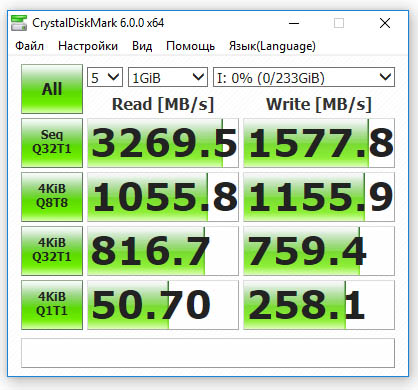Start the 4KiB Q32T1 test

52,251
